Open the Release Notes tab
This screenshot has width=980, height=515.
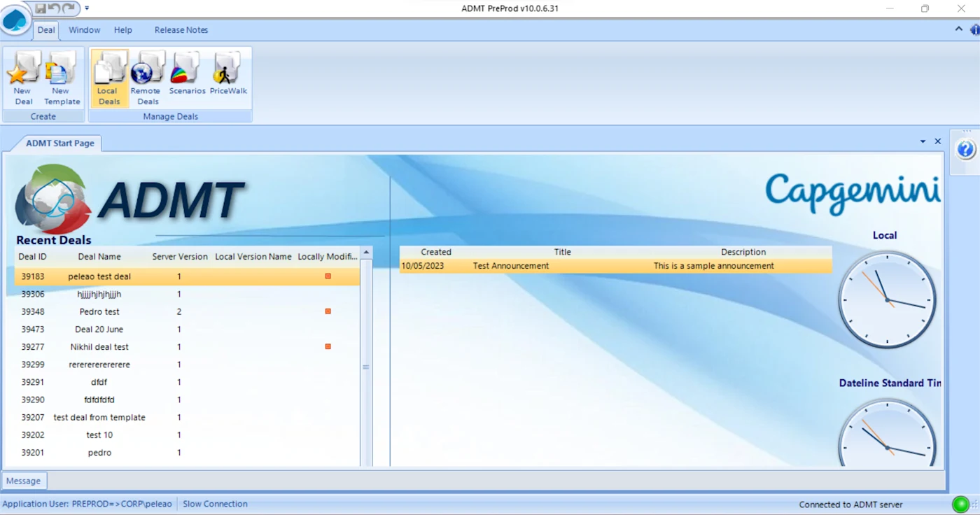(181, 30)
